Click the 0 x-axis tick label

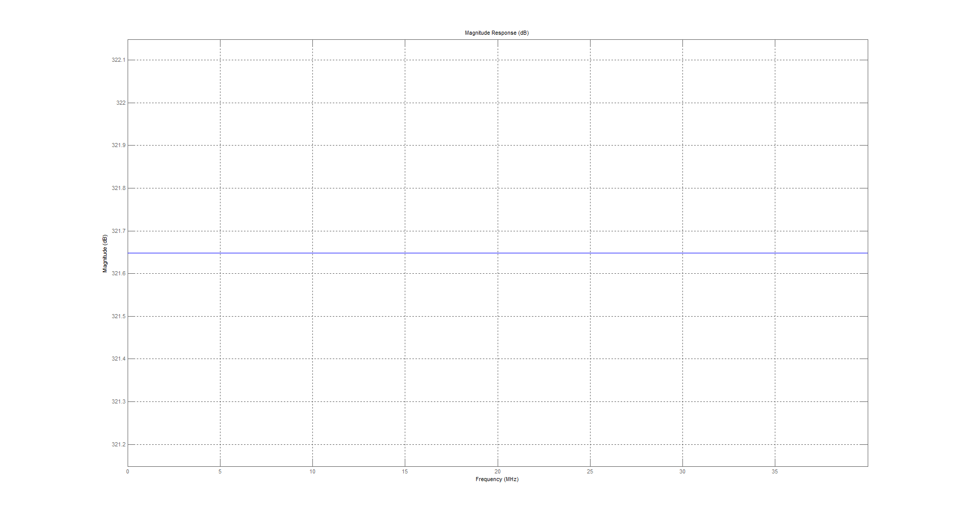pos(128,471)
